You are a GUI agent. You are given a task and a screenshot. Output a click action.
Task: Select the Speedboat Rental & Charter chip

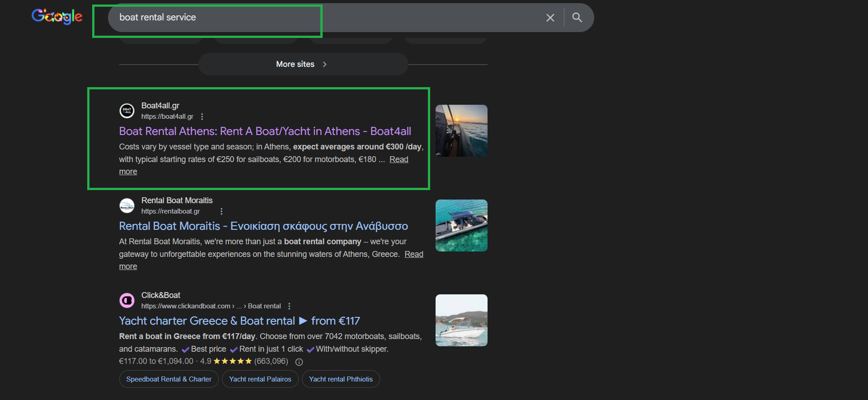click(x=169, y=379)
